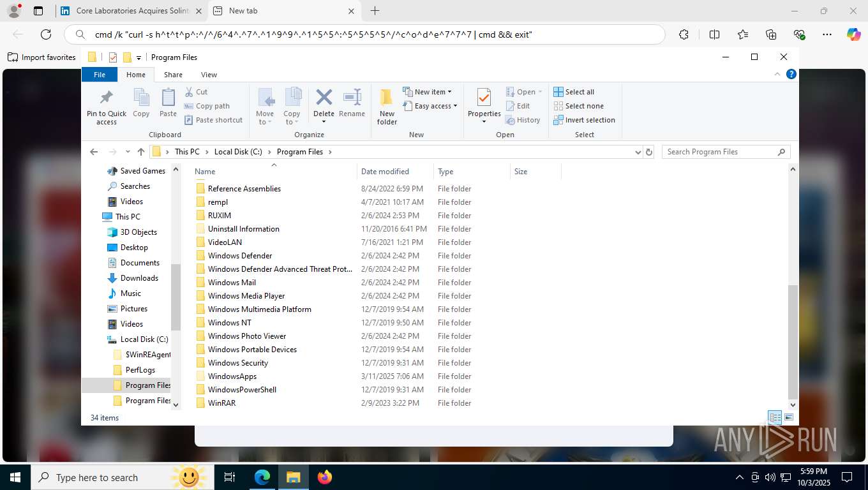This screenshot has height=490, width=868.
Task: Create a New folder from ribbon
Action: [387, 107]
